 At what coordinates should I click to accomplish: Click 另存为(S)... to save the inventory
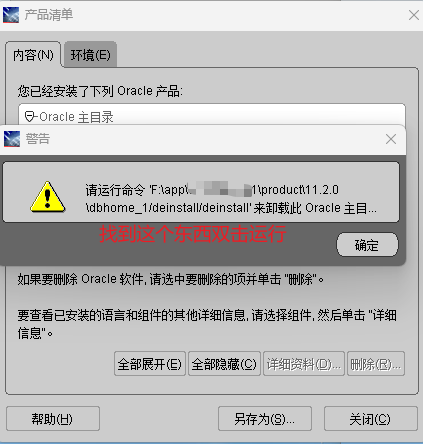tap(265, 419)
